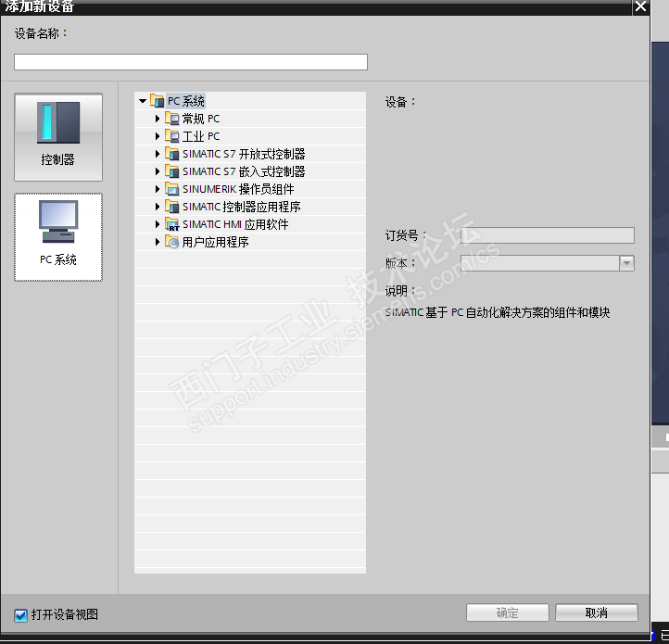Screen dimensions: 669x644
Task: Expand SIMATIC 控制器应用程序 node
Action: (158, 207)
